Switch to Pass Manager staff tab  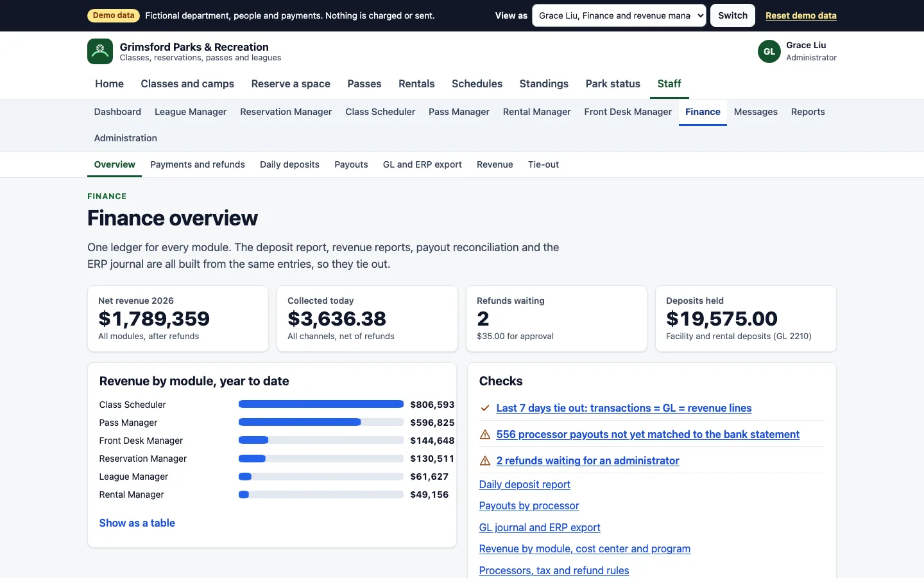(x=459, y=112)
